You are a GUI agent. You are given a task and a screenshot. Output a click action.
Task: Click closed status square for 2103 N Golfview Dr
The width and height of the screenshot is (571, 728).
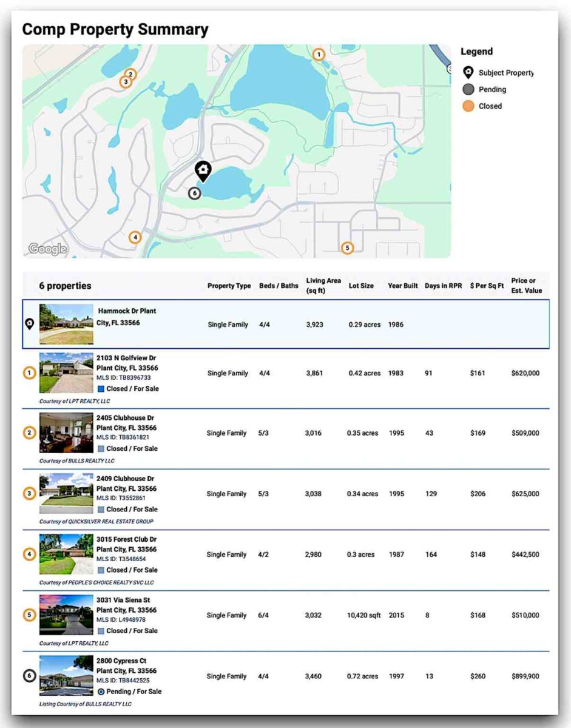click(101, 388)
